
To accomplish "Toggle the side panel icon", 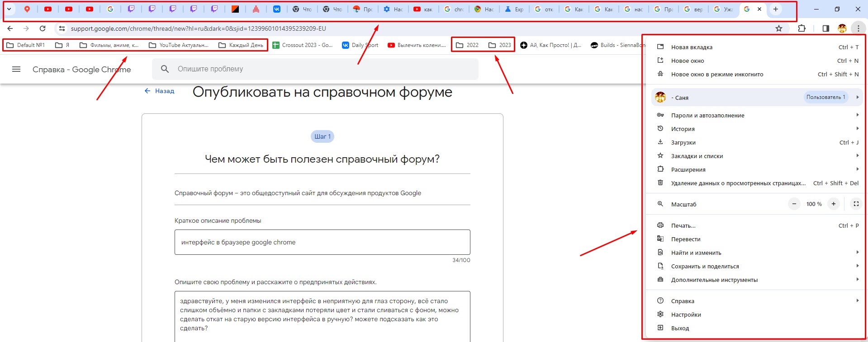I will (825, 28).
